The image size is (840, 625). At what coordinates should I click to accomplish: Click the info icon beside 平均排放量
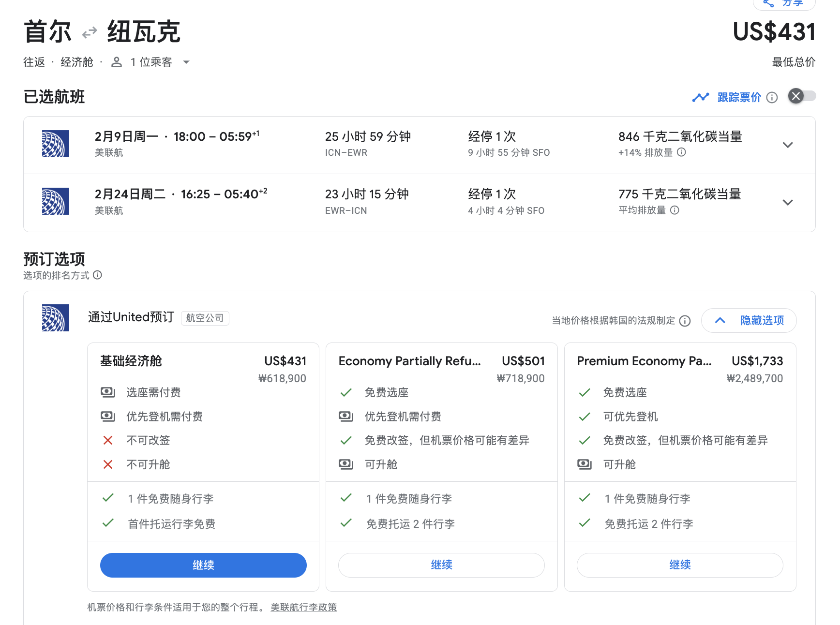click(675, 210)
